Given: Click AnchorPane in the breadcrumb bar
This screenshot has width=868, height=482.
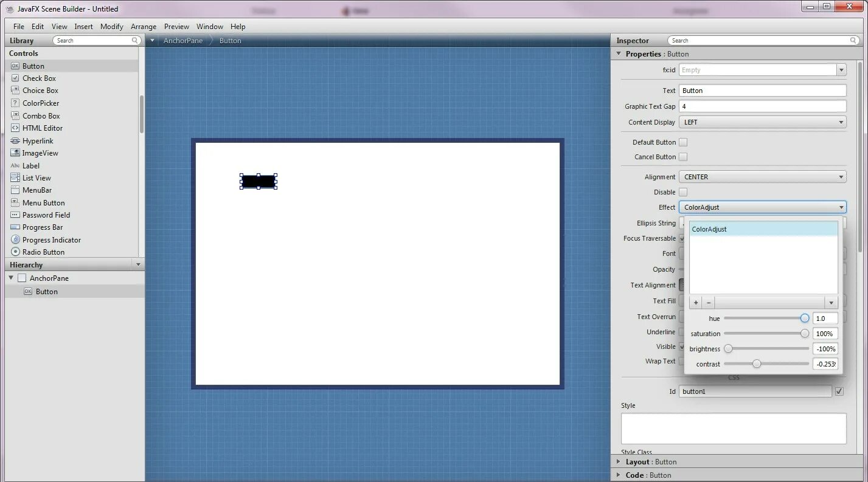Looking at the screenshot, I should (183, 41).
